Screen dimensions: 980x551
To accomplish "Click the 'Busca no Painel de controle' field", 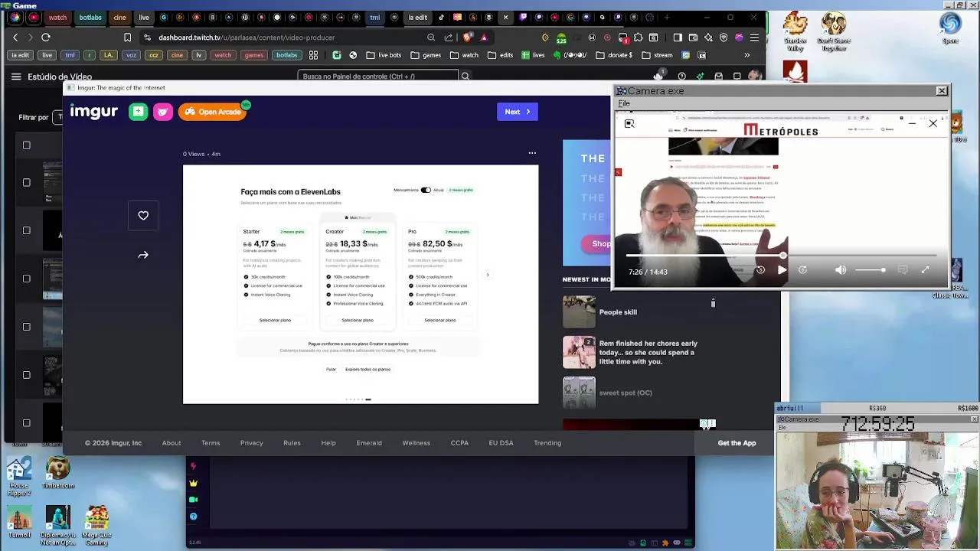I will tap(378, 77).
